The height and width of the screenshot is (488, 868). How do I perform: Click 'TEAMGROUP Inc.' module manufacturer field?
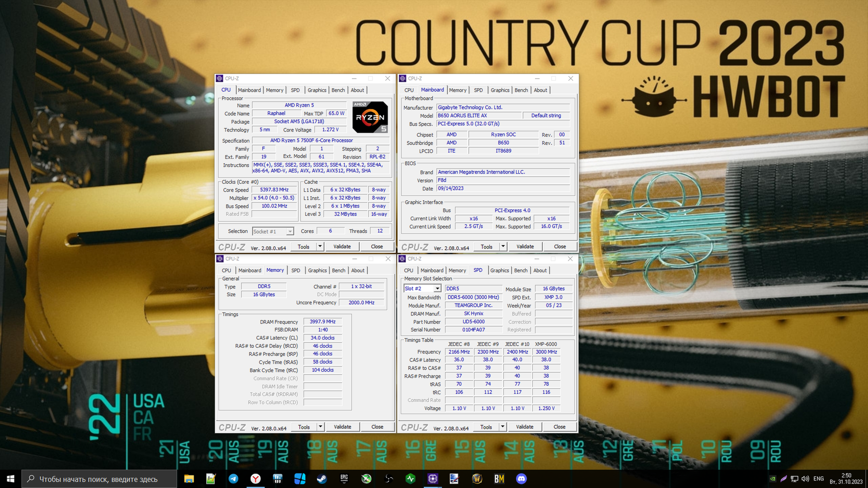point(473,305)
